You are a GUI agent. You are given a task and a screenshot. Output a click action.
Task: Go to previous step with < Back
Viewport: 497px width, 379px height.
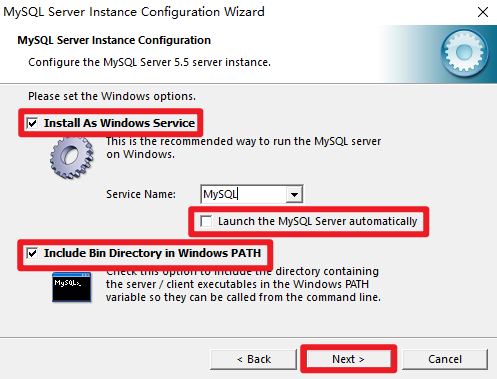click(254, 359)
